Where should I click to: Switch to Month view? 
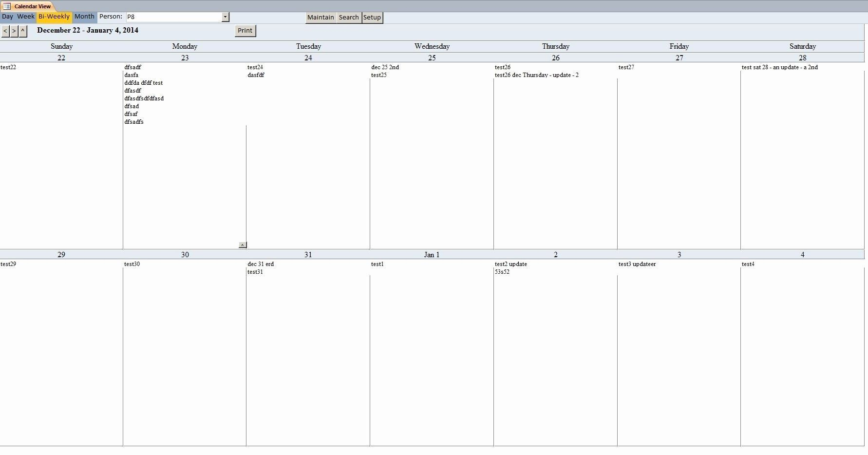[84, 17]
